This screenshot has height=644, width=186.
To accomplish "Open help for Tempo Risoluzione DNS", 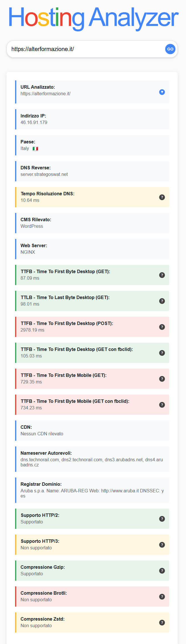I will [162, 197].
